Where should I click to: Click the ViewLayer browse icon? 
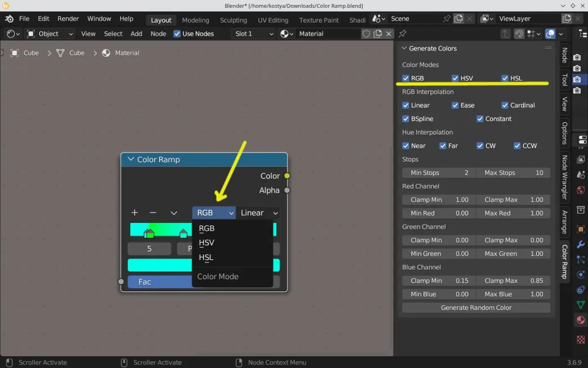pos(487,19)
